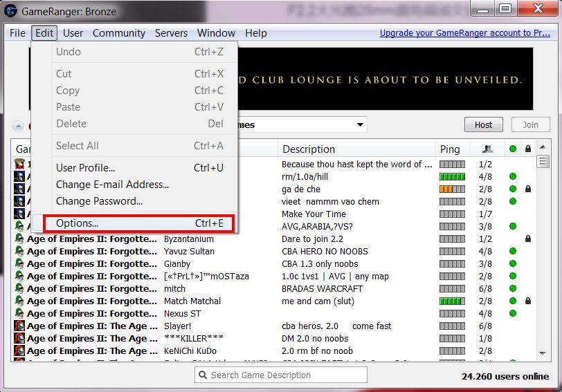The image size is (562, 392).
Task: Click the GameRanger title bar logo
Action: tap(11, 11)
